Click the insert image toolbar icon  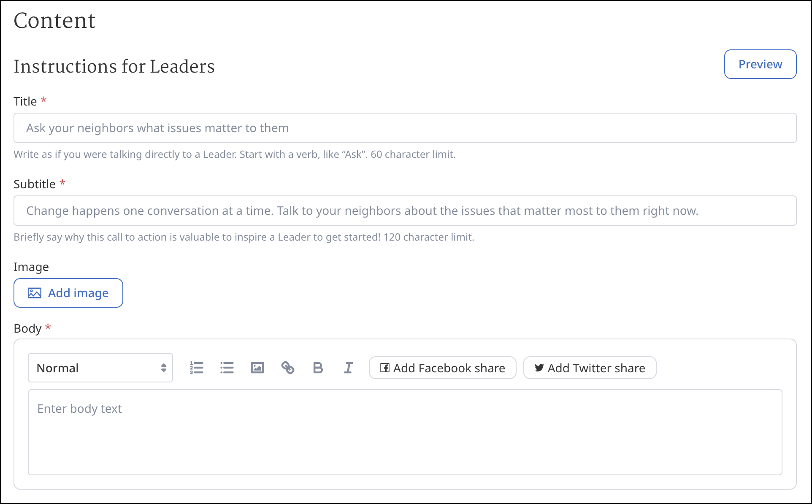(x=257, y=368)
